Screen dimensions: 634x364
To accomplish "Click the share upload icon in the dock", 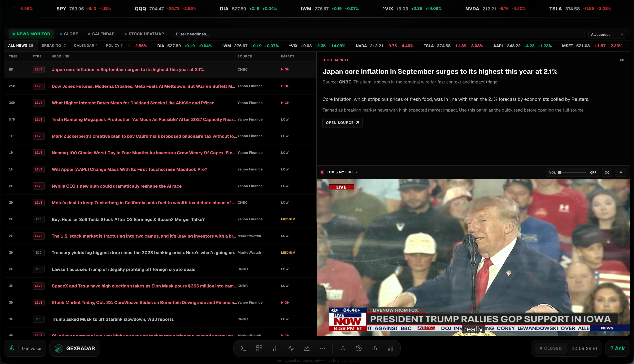I will tap(375, 348).
